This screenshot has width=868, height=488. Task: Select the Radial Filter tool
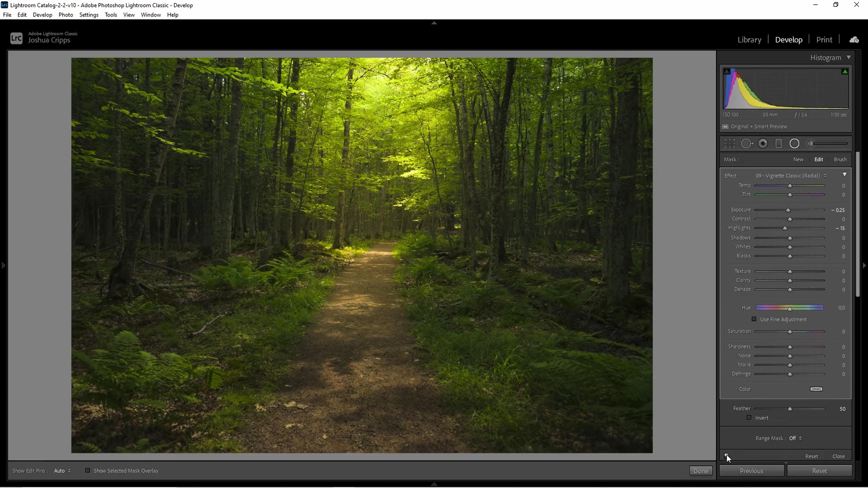794,144
